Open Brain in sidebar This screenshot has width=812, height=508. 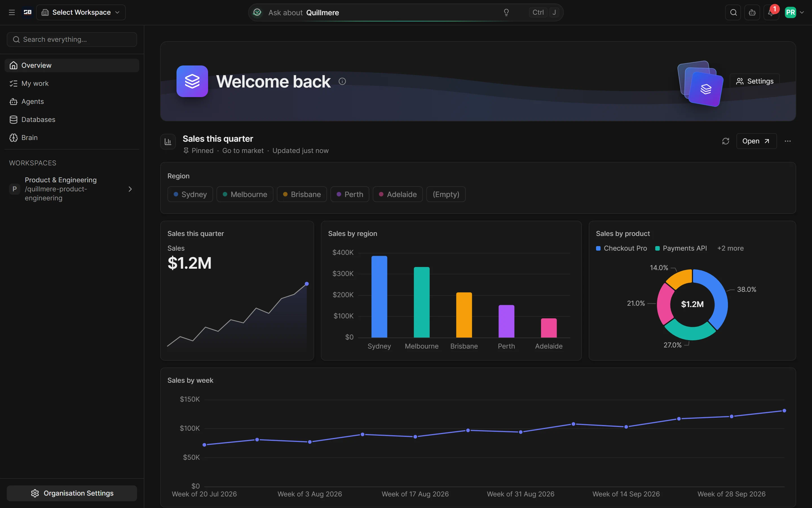[x=72, y=137]
